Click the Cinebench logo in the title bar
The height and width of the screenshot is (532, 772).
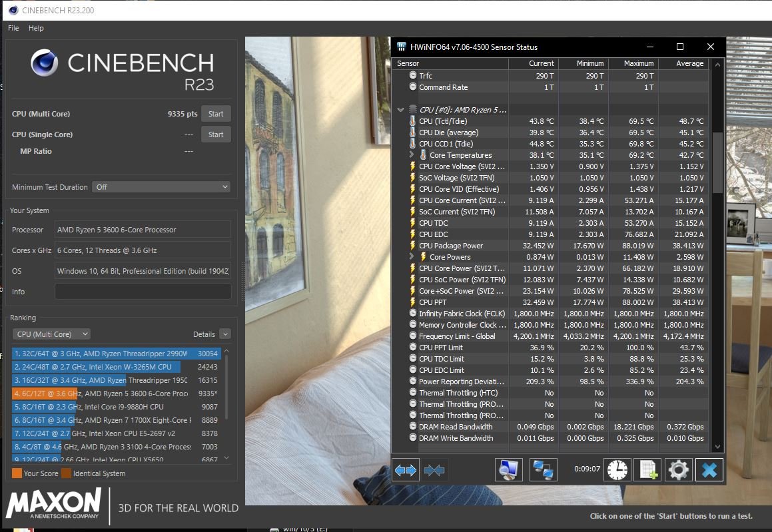[x=13, y=10]
